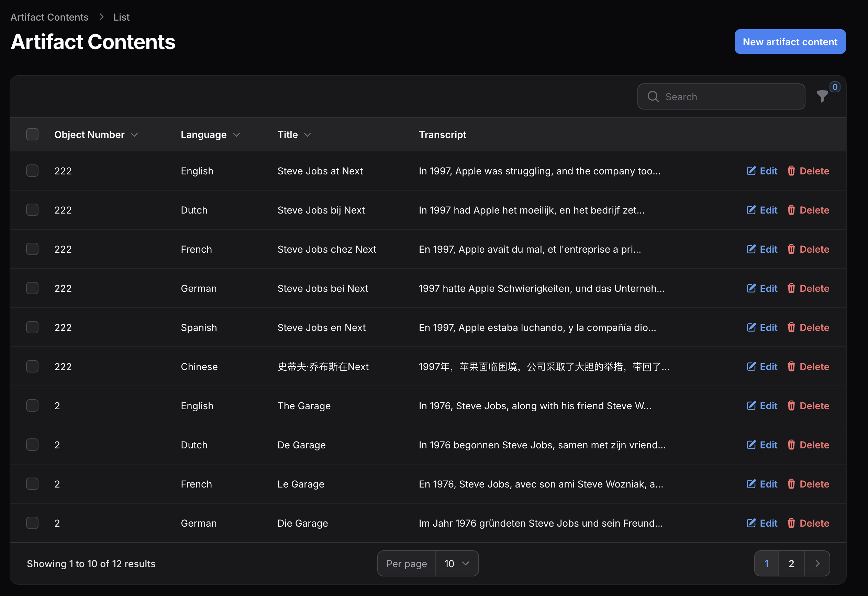The width and height of the screenshot is (868, 596).
Task: Delete the Le Garage French entry
Action: click(808, 484)
